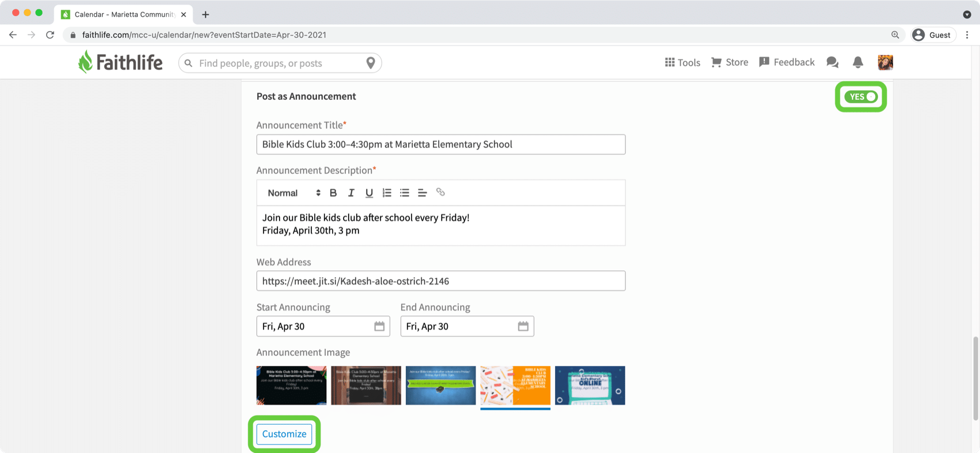Open the notifications bell
Screen dimensions: 980x453
(858, 62)
